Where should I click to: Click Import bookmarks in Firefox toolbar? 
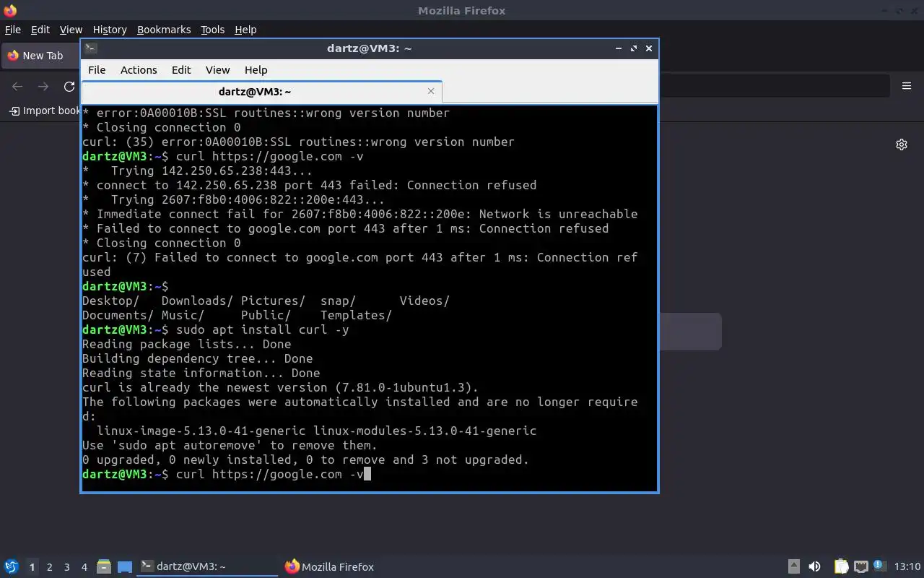point(44,111)
